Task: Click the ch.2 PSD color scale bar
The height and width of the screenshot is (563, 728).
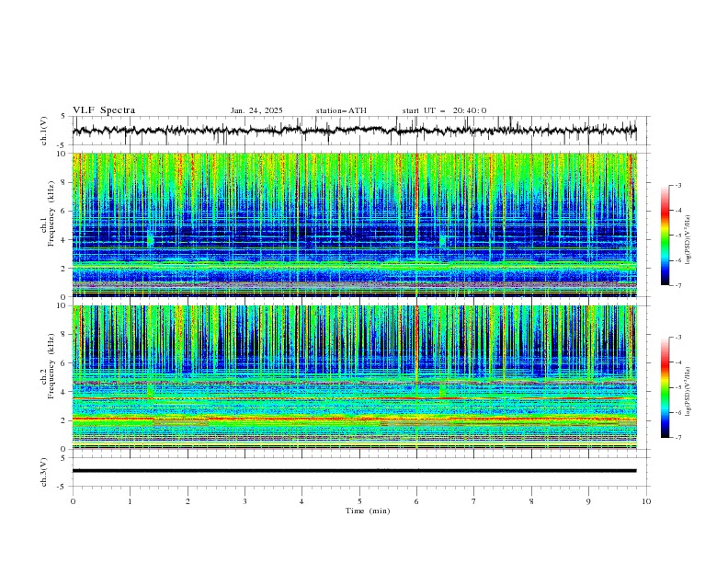Action: [665, 387]
